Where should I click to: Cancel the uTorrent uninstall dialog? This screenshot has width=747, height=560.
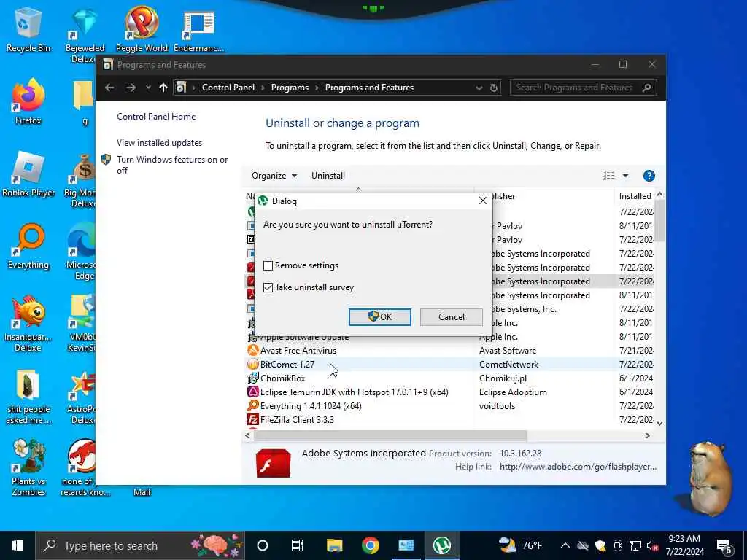click(x=451, y=317)
